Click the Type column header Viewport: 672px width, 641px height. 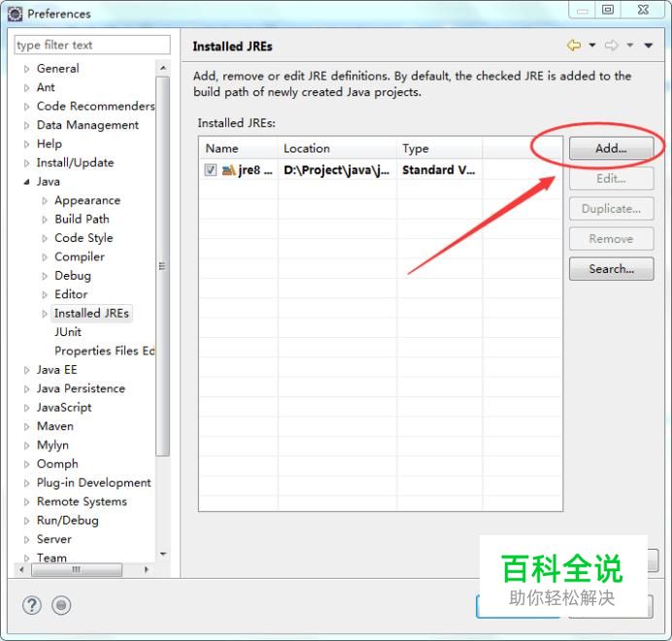tap(439, 149)
